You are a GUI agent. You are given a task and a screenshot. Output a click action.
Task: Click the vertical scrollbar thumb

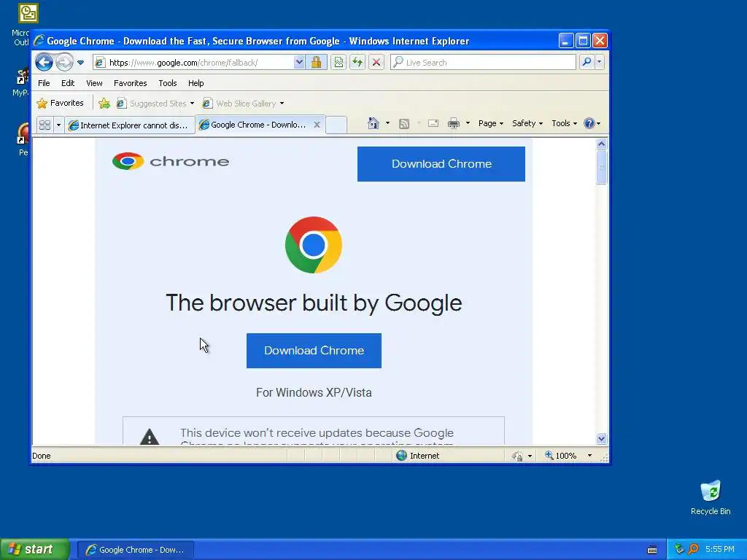click(x=601, y=167)
